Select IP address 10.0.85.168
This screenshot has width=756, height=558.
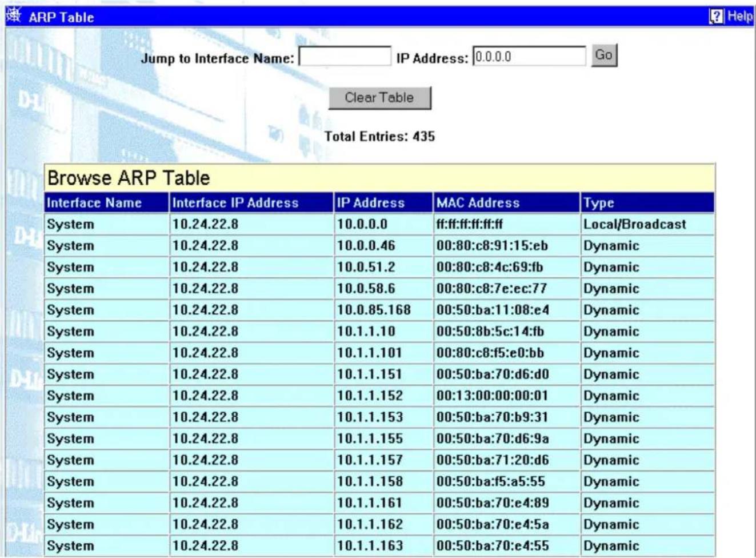374,310
